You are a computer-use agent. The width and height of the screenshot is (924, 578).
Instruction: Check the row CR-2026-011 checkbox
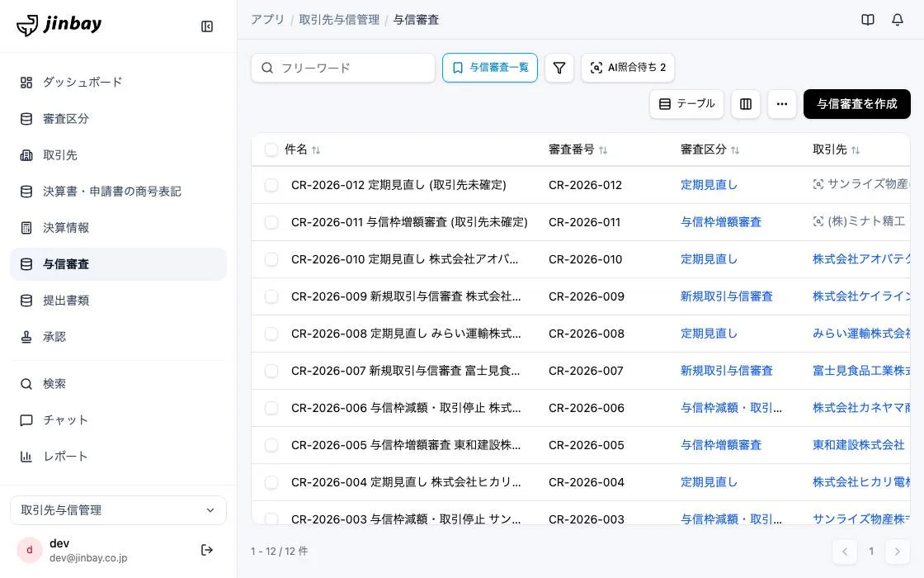tap(271, 222)
